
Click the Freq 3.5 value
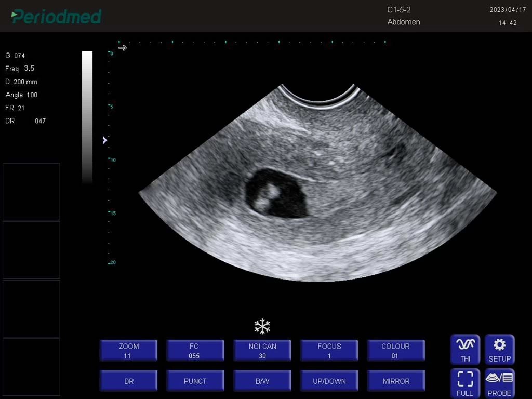tap(20, 69)
